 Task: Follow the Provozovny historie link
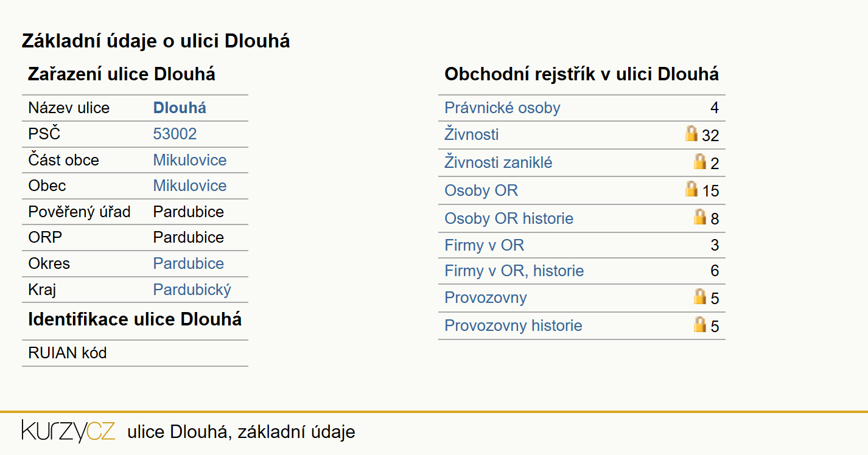(x=513, y=325)
